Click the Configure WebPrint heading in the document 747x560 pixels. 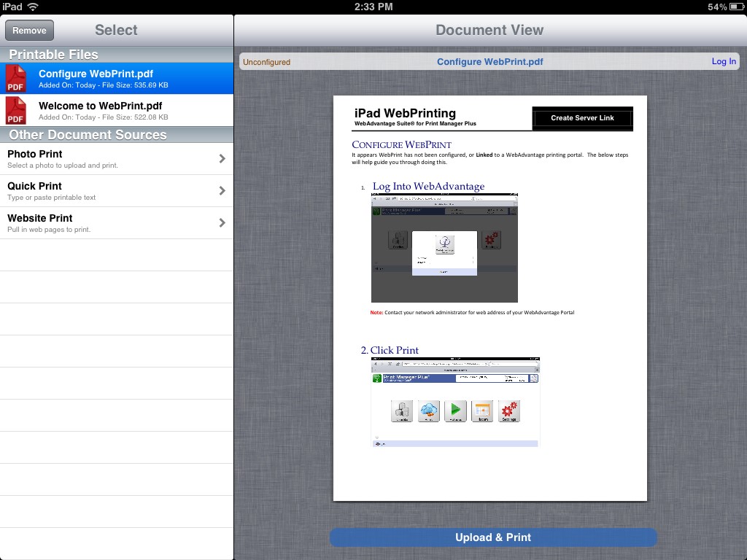[401, 145]
